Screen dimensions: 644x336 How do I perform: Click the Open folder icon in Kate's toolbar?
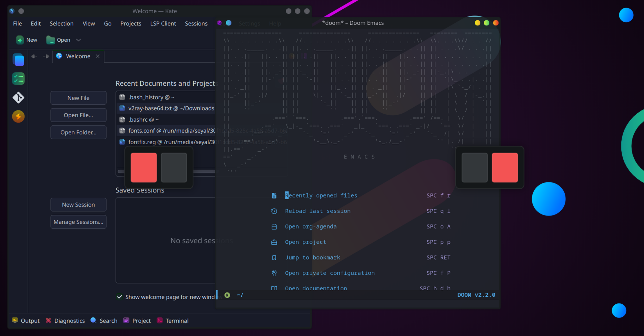[50, 40]
